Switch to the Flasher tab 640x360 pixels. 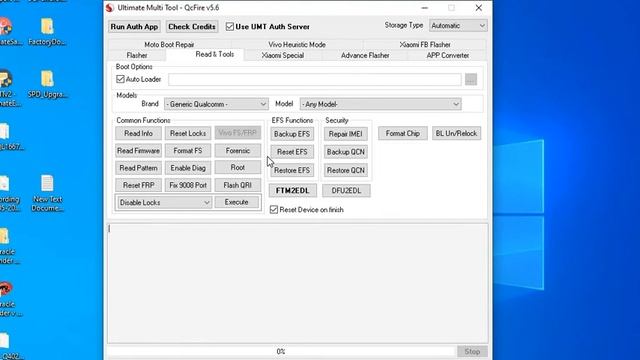pos(137,55)
